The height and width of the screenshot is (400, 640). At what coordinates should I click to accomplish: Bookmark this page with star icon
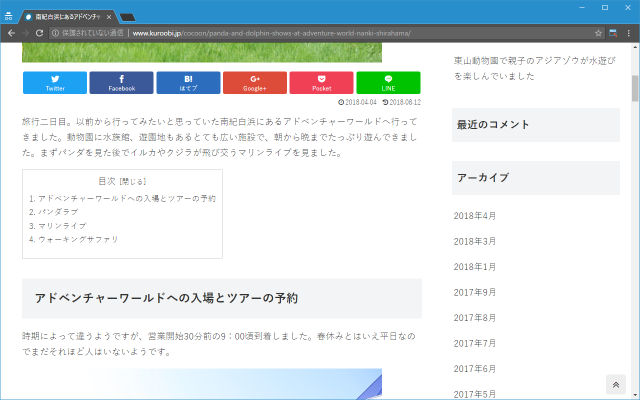point(598,33)
